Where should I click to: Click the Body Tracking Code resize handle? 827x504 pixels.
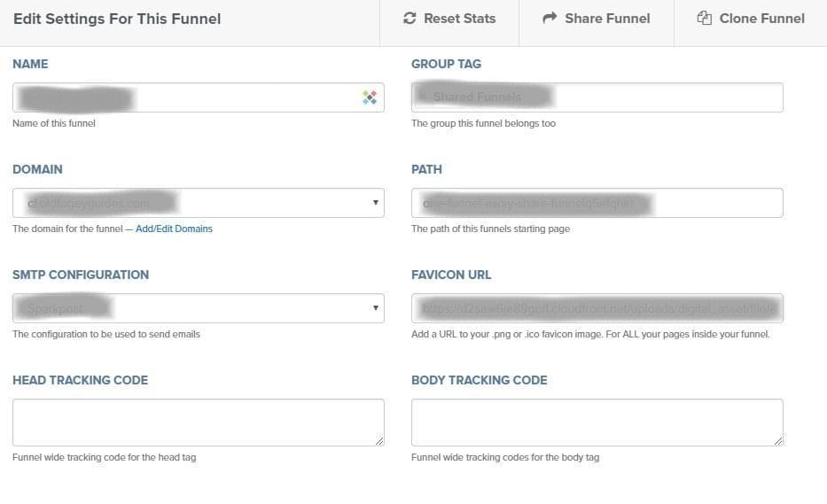point(777,440)
